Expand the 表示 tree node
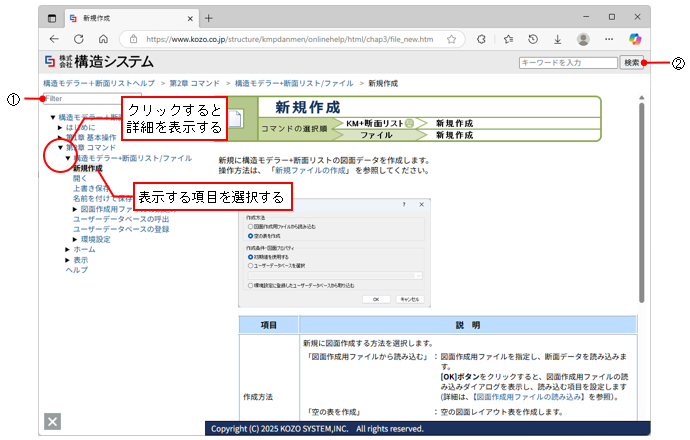 click(x=66, y=260)
